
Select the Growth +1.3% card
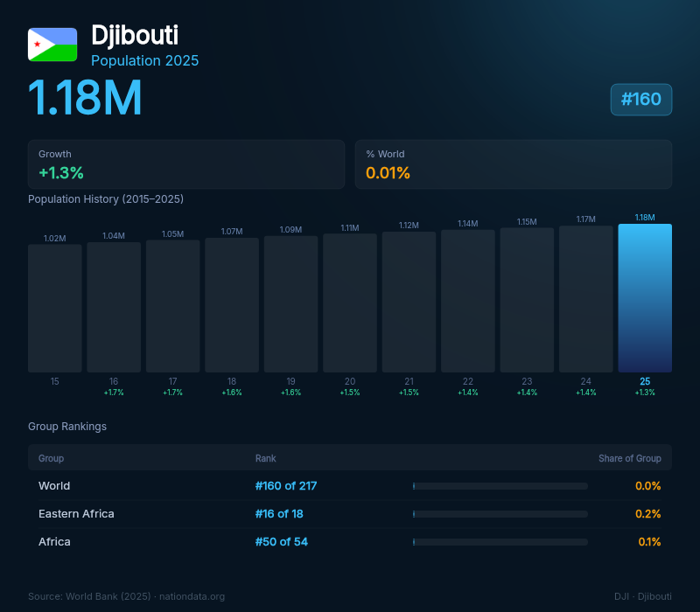coord(186,164)
